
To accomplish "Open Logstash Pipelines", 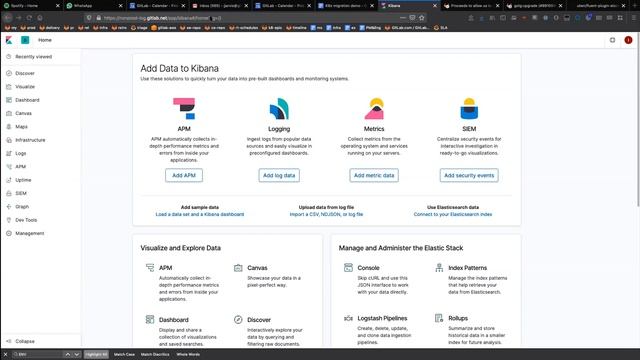I will [382, 318].
